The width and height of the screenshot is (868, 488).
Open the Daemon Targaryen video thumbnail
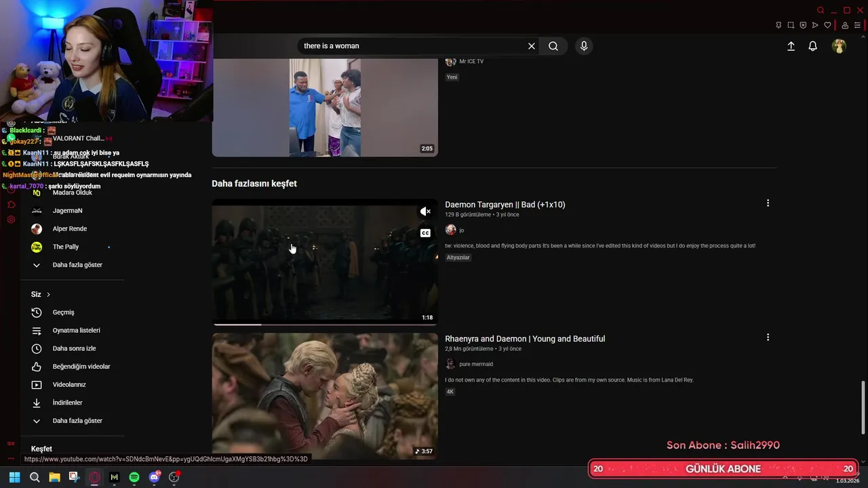[x=325, y=262]
